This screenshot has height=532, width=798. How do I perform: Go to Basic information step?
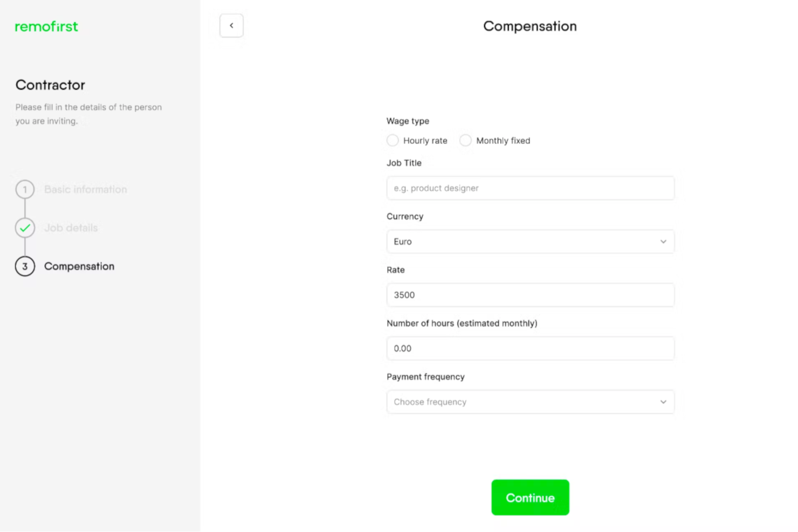point(86,190)
